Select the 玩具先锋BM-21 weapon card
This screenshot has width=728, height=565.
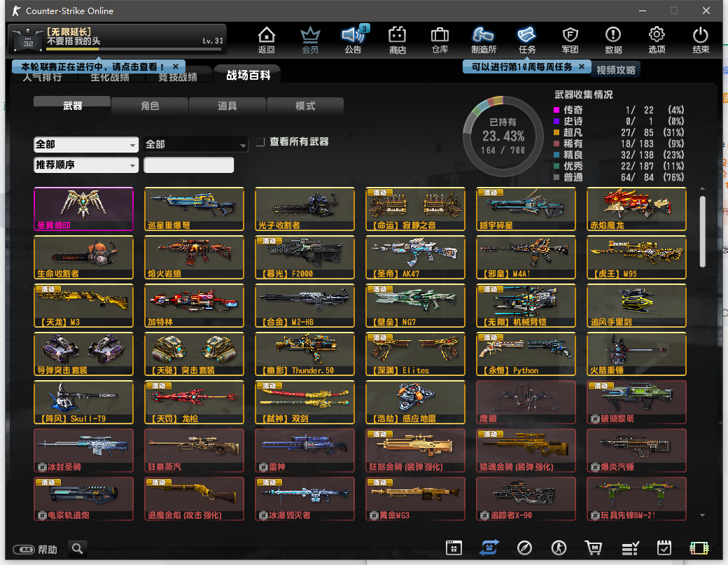pos(636,498)
